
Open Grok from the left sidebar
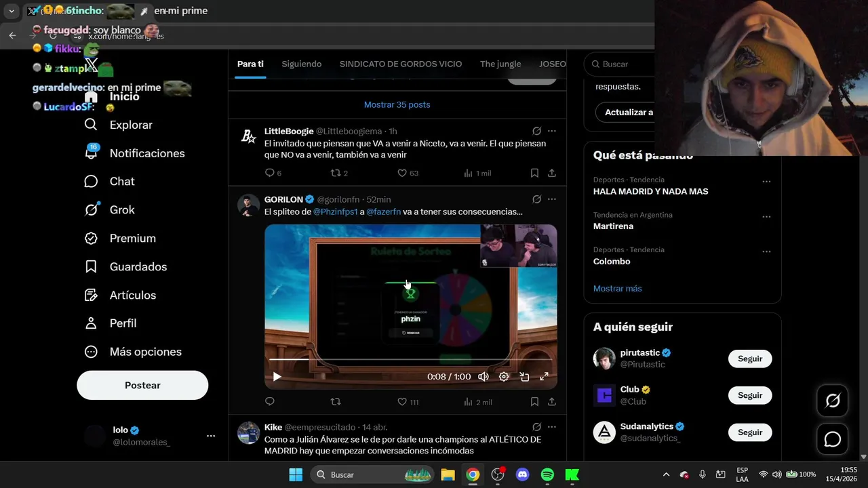pyautogui.click(x=110, y=210)
